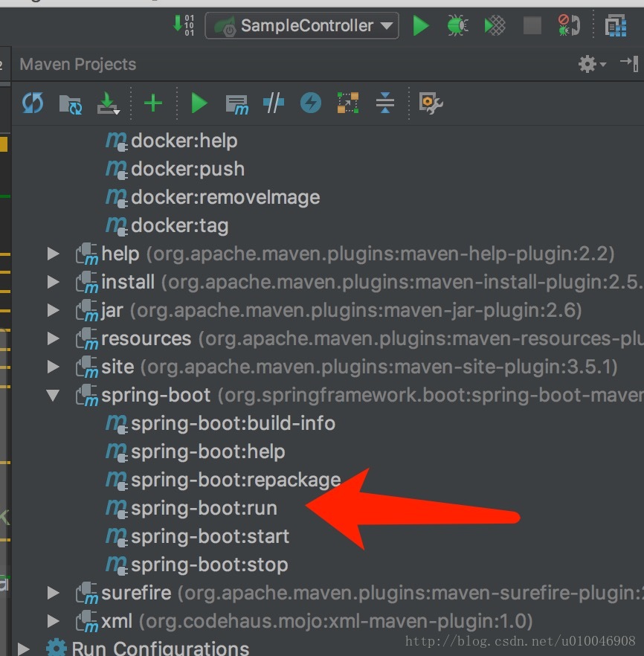
Task: Click spring-boot plugin row label
Action: point(373,396)
